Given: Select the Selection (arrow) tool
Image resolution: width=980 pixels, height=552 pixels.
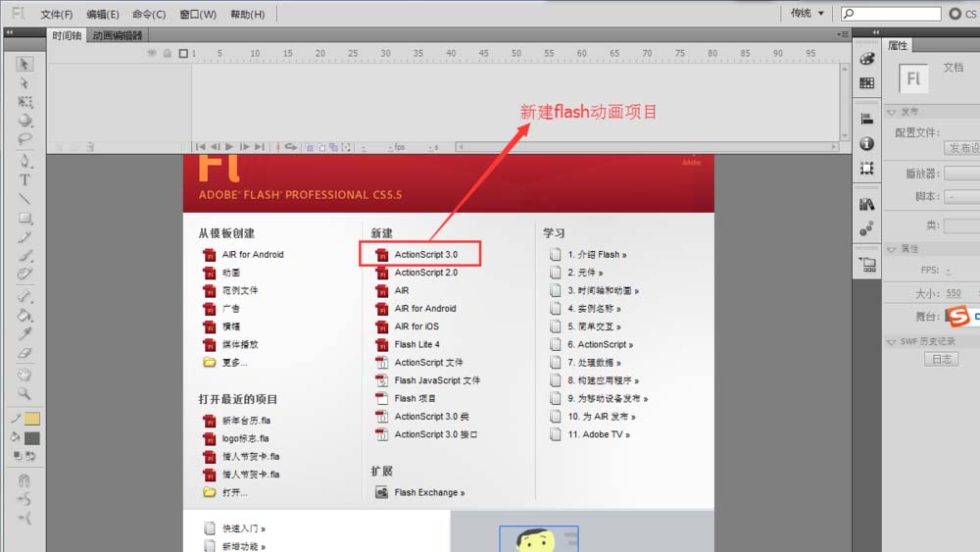Looking at the screenshot, I should (24, 64).
